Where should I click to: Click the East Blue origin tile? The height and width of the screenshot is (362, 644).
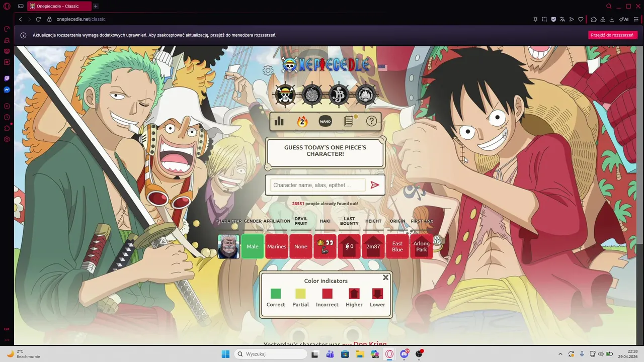[x=397, y=246]
